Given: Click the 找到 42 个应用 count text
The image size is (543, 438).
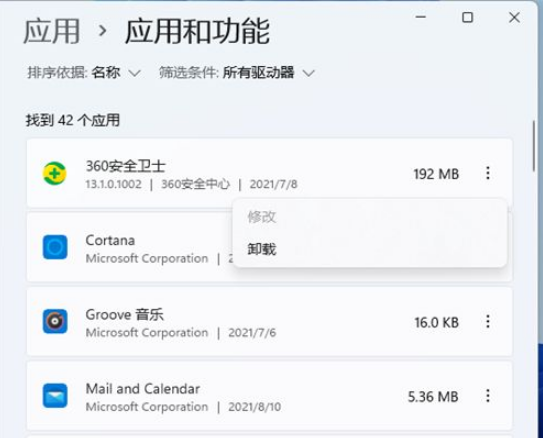Looking at the screenshot, I should [x=73, y=120].
